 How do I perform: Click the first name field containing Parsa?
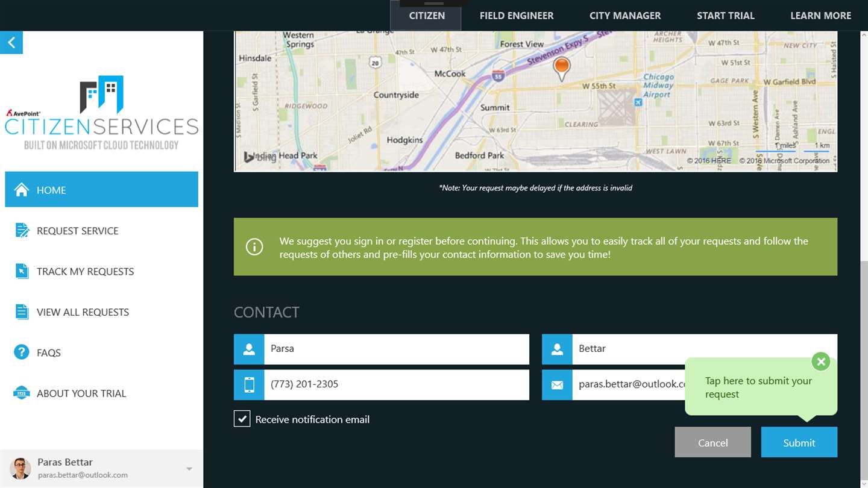tap(397, 349)
